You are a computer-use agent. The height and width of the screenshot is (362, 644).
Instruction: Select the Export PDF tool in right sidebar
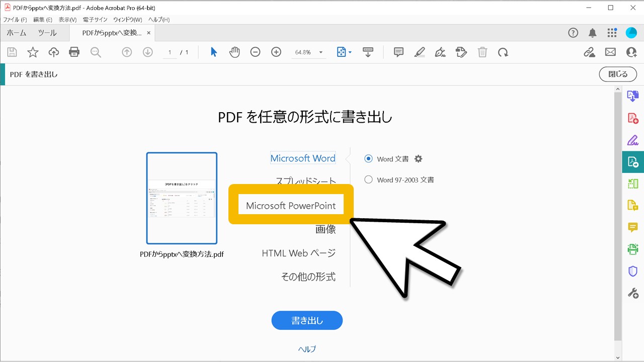[x=632, y=162]
